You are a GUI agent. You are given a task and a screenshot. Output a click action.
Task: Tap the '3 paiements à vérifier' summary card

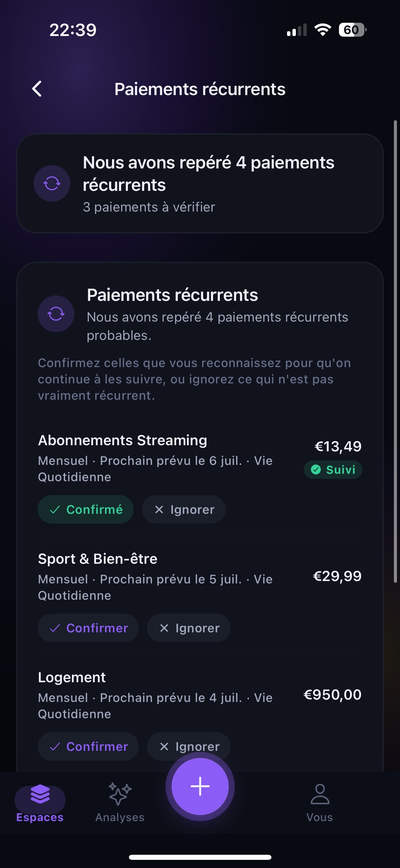200,183
